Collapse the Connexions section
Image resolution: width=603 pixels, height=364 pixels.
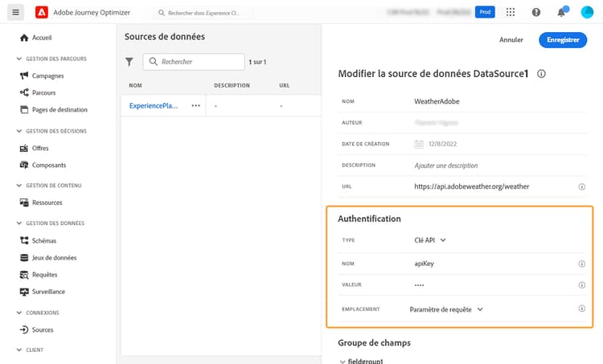(18, 313)
